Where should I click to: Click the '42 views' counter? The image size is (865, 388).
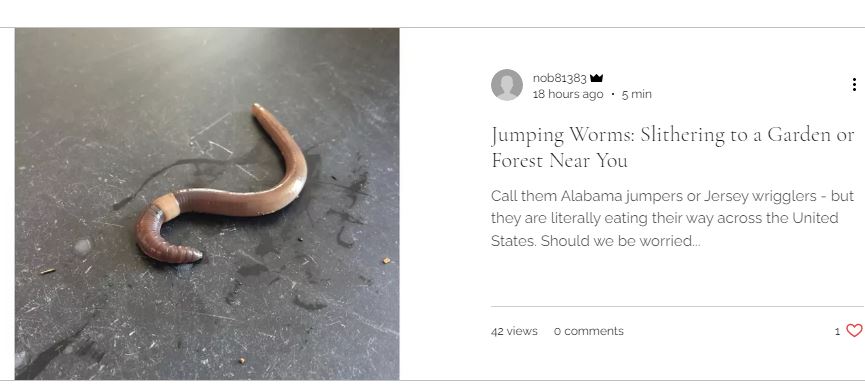coord(514,331)
